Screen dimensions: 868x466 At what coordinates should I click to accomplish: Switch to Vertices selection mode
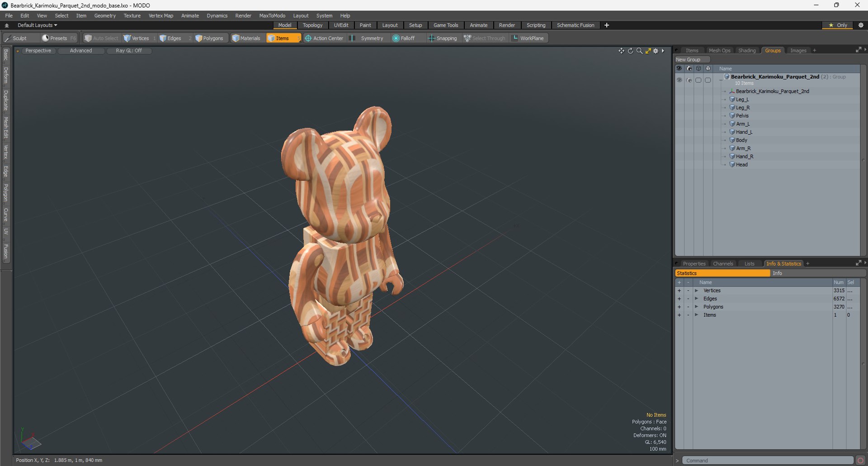(137, 38)
